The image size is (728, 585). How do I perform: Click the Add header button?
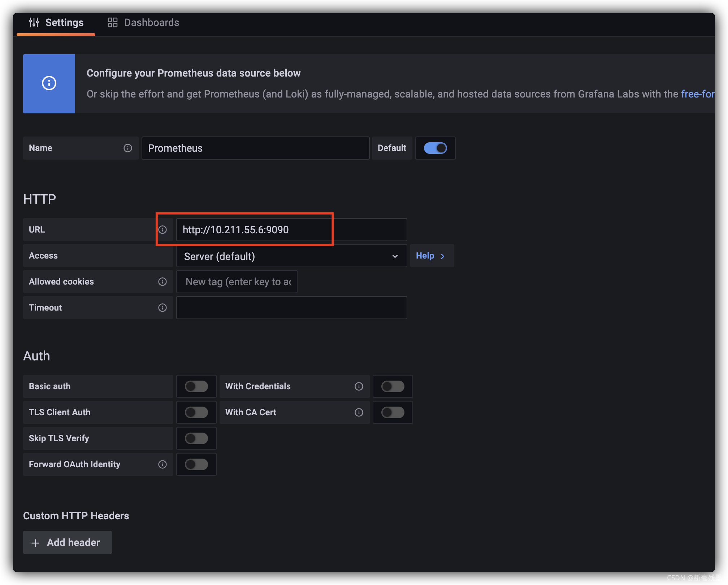pyautogui.click(x=68, y=542)
